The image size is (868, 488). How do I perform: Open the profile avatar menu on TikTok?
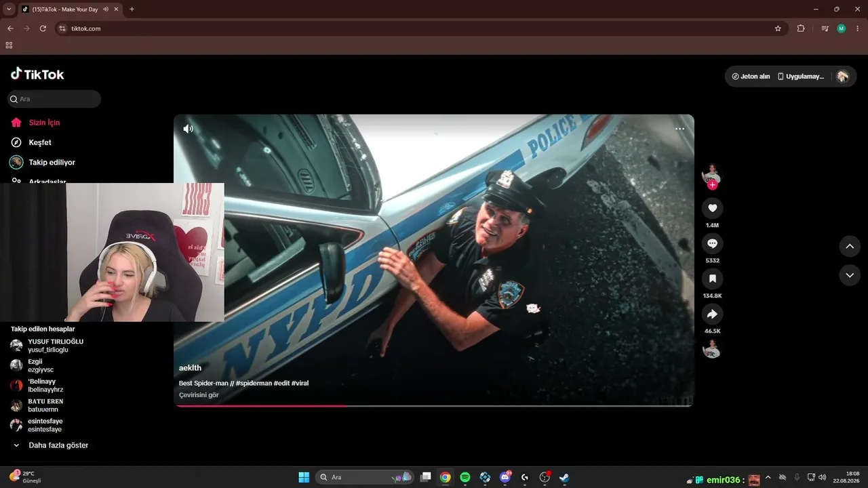[x=842, y=77]
